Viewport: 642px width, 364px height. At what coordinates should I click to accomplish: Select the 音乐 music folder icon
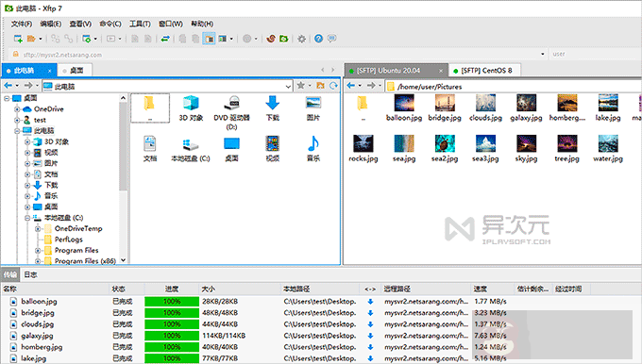click(x=313, y=149)
